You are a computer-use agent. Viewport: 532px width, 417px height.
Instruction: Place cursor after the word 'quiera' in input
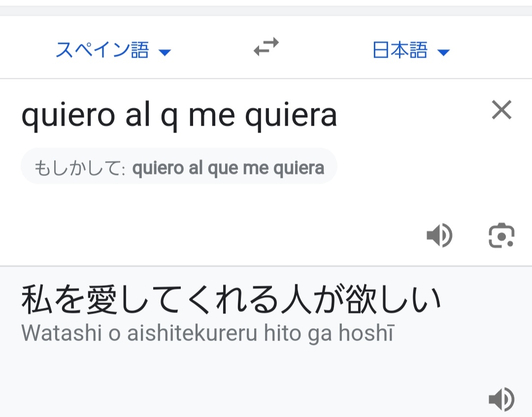(x=336, y=115)
